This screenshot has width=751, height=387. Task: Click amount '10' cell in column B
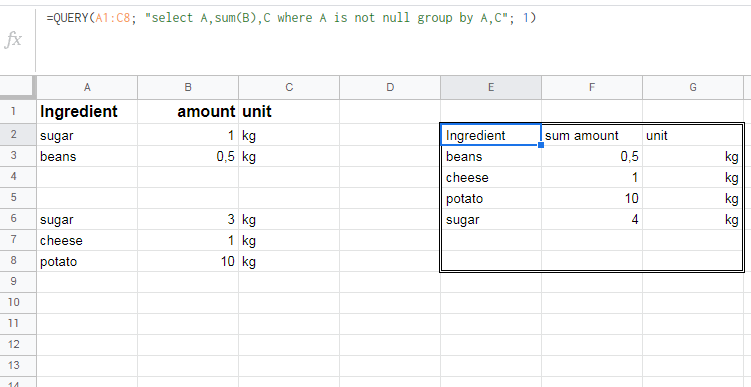click(188, 262)
